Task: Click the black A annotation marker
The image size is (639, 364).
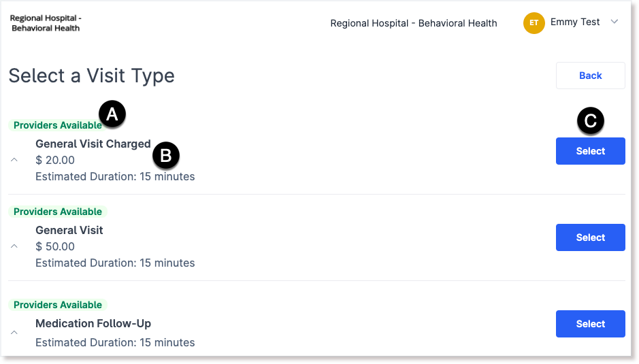Action: click(x=112, y=114)
